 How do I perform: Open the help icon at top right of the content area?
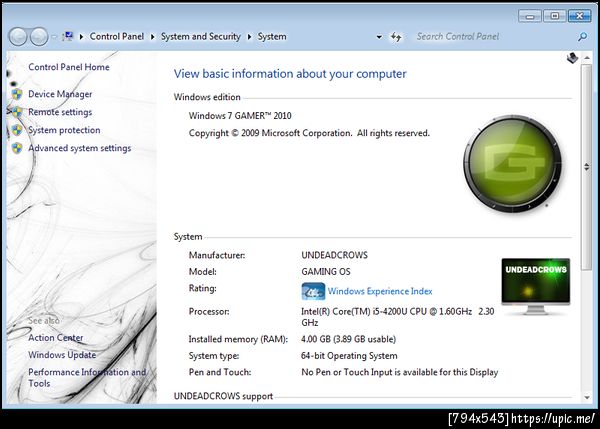coord(572,58)
